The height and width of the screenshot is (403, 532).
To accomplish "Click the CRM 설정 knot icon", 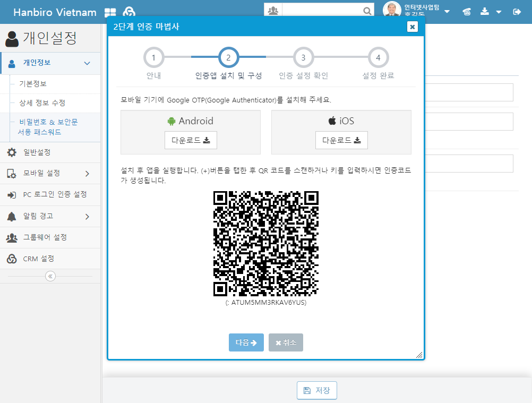I will (x=12, y=259).
